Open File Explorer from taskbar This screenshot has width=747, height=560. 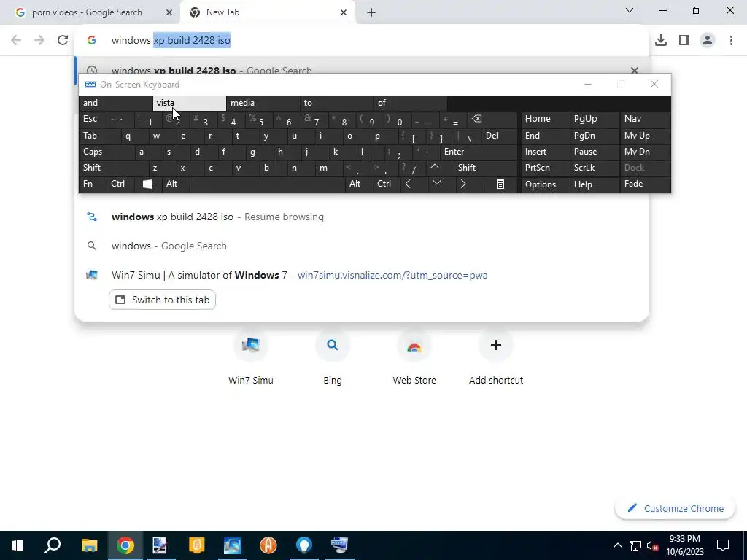coord(89,545)
